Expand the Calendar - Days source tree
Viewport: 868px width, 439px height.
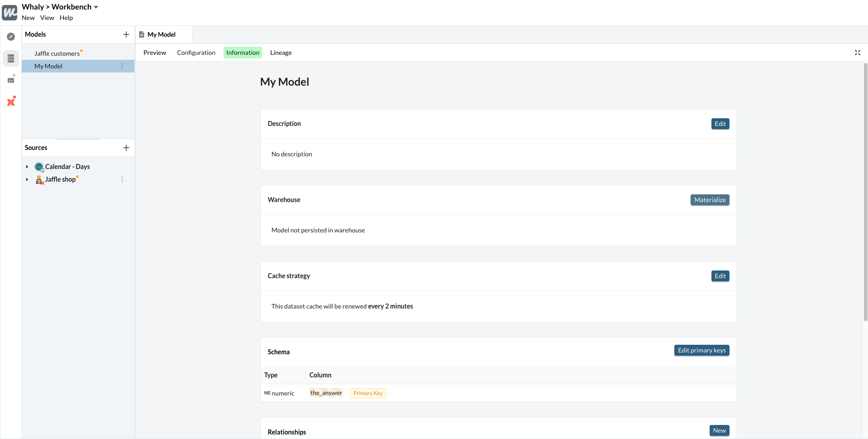tap(27, 167)
